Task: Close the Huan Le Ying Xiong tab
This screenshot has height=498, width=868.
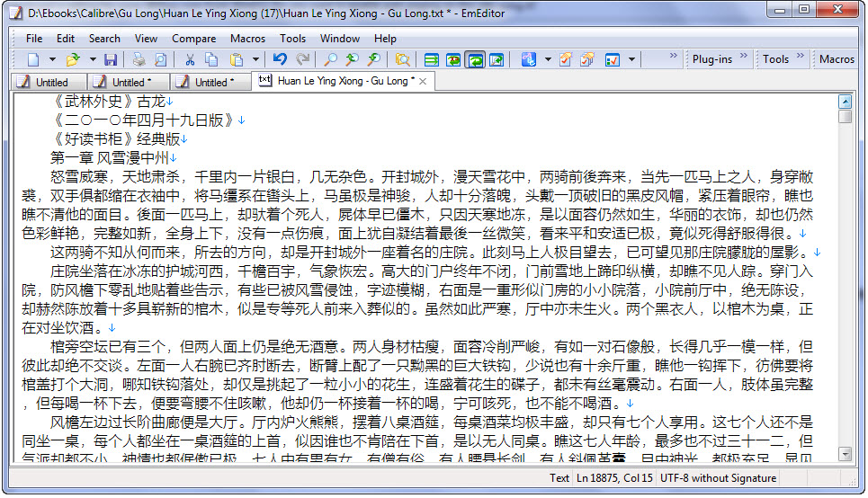Action: 423,81
